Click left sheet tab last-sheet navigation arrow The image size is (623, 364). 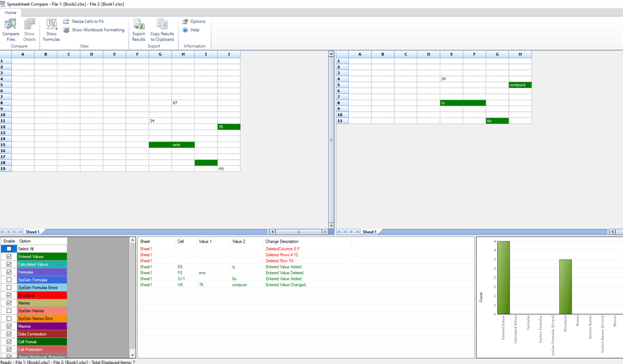[x=20, y=232]
